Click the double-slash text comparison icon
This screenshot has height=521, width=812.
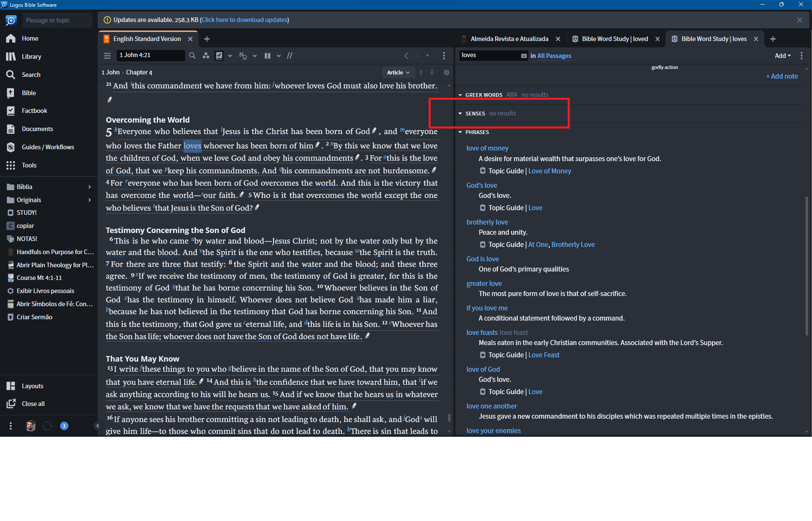[290, 55]
